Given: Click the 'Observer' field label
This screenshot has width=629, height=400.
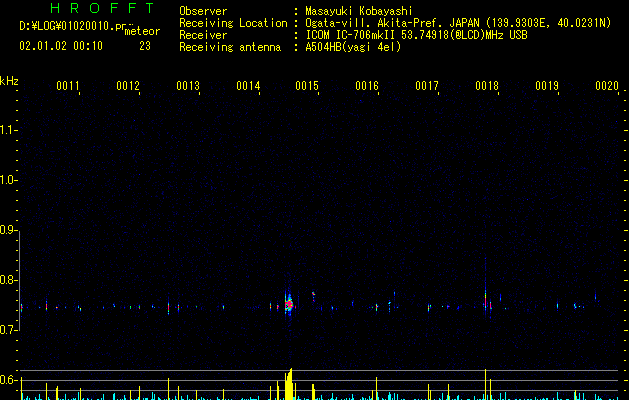Looking at the screenshot, I should tap(203, 11).
